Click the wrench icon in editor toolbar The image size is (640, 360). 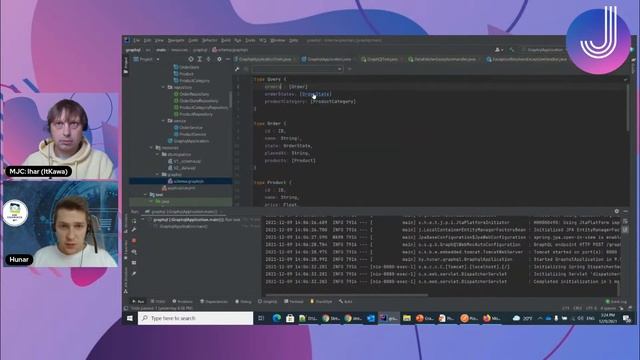237,69
